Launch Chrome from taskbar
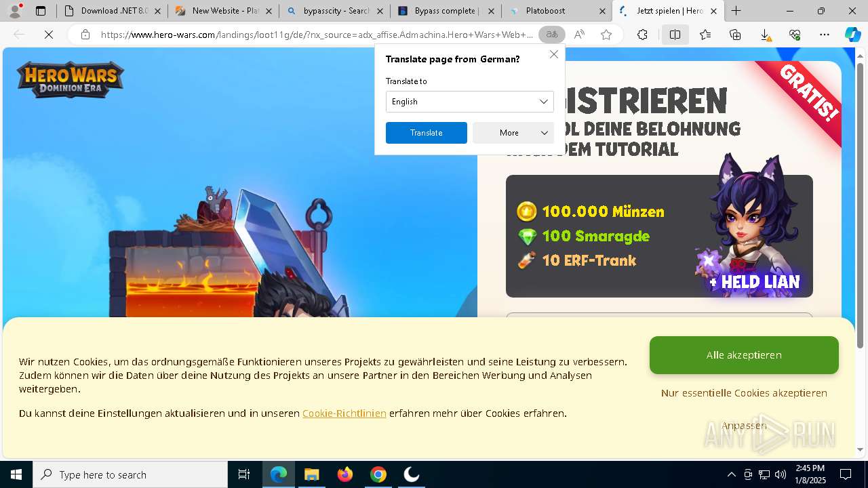This screenshot has width=868, height=488. [x=378, y=474]
